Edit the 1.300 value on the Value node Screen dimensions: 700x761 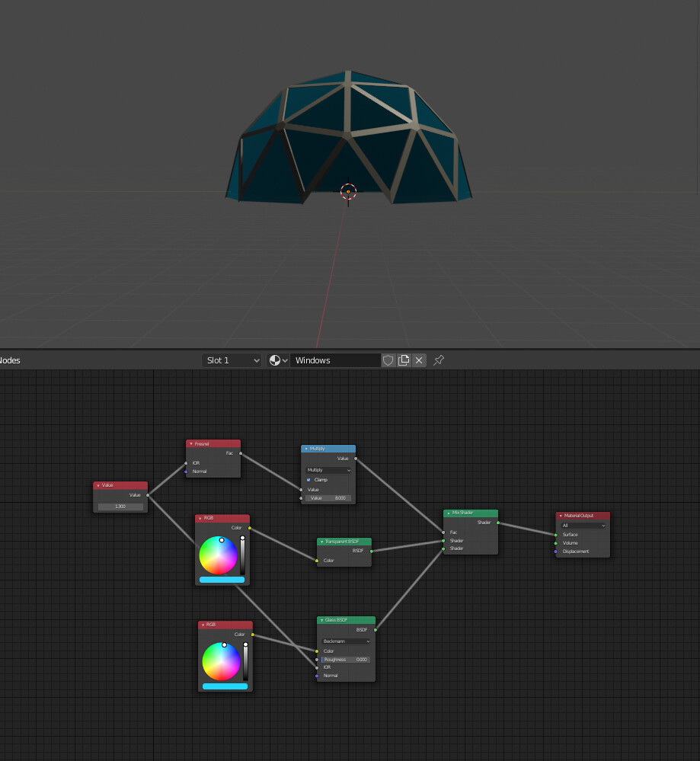click(x=120, y=505)
